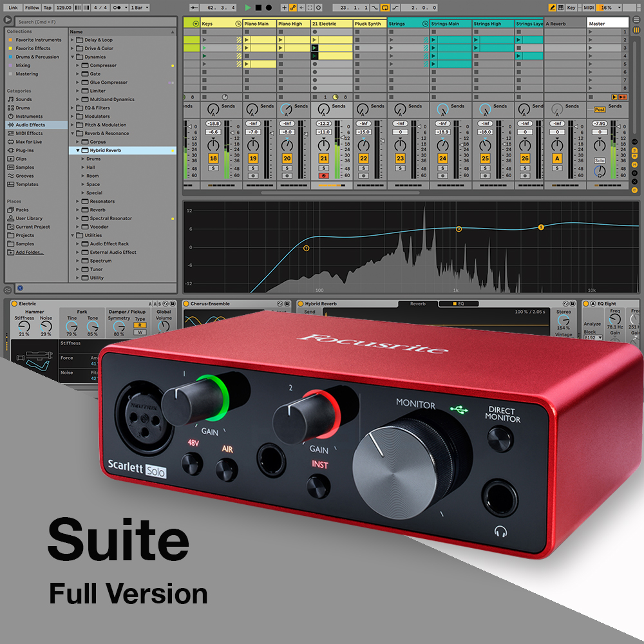Select the Samples category in browser
Screen dimensions: 644x644
[x=24, y=167]
